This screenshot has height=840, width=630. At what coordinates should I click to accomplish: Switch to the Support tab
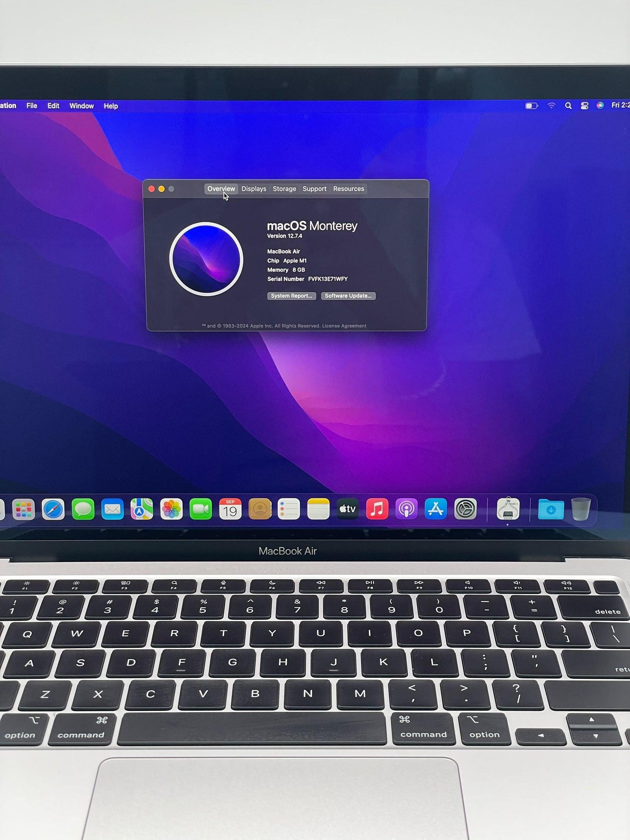coord(314,189)
